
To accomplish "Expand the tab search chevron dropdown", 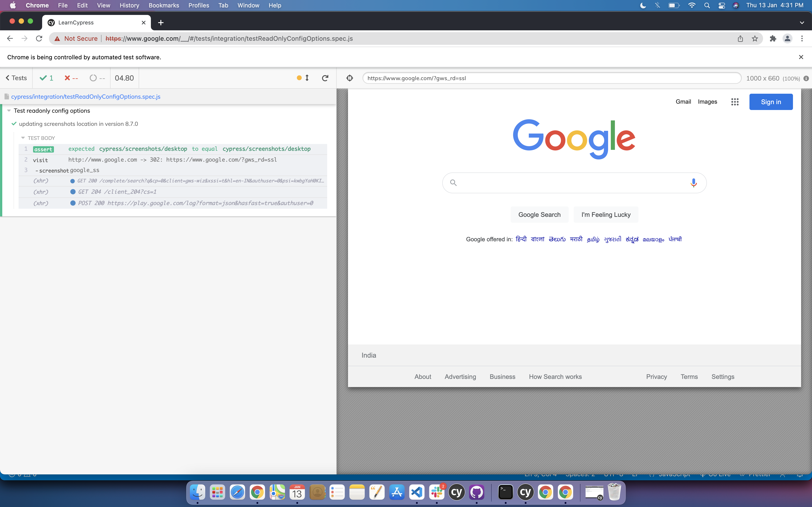I will (x=802, y=23).
